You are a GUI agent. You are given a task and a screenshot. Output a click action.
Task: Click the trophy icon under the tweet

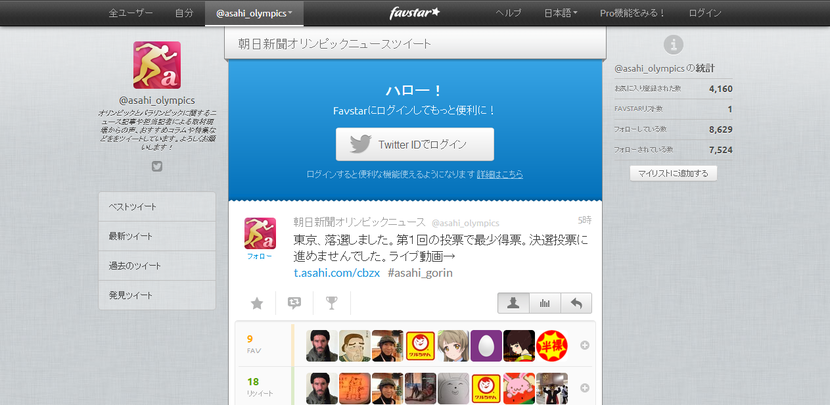click(x=331, y=303)
